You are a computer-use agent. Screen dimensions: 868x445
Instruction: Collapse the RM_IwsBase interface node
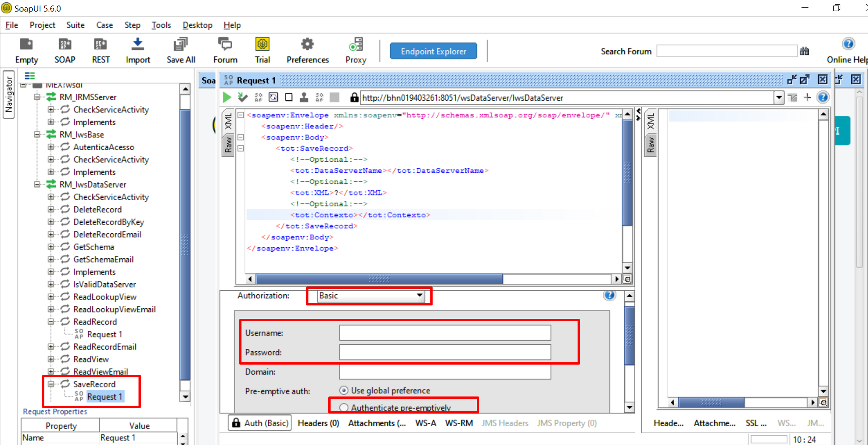coord(37,134)
